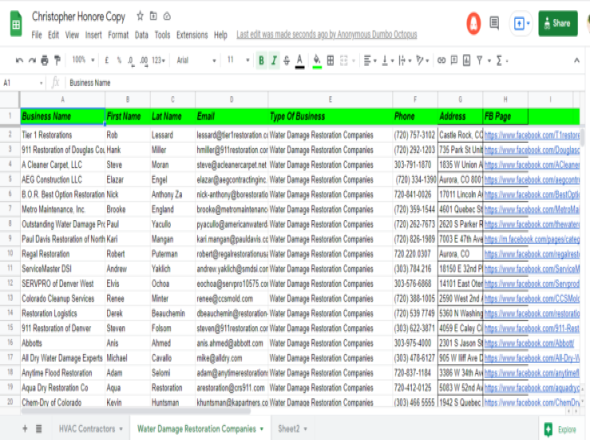
Task: Click the move to folder icon
Action: pos(154,16)
